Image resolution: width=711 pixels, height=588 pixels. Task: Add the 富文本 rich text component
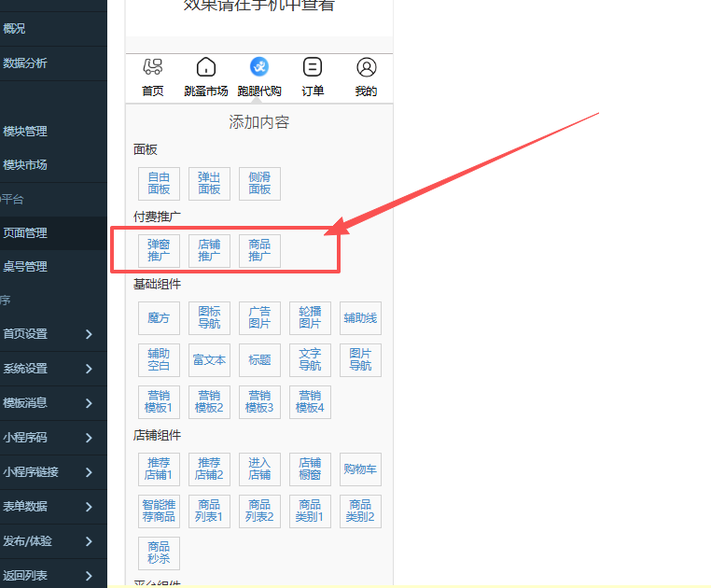(x=209, y=359)
